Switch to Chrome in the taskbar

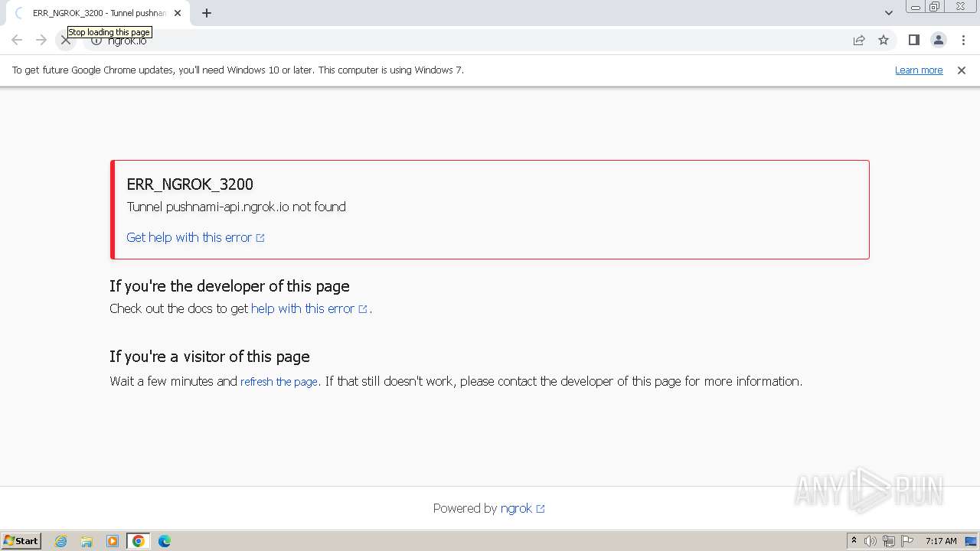tap(139, 541)
